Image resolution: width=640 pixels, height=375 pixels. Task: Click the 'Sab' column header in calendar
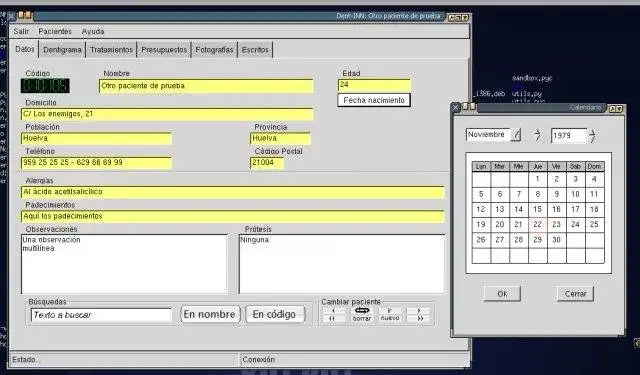[x=576, y=166]
